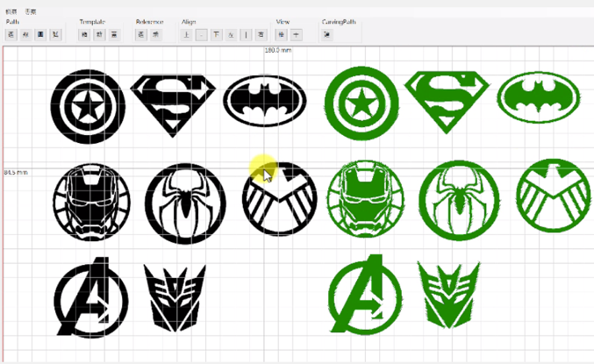Click the second button in the View group
This screenshot has width=594, height=364.
(297, 35)
